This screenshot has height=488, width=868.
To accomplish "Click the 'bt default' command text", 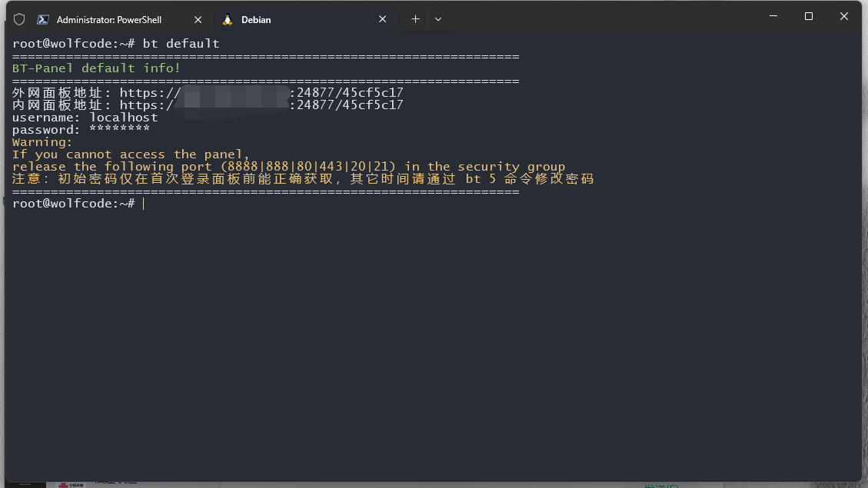I will (181, 44).
